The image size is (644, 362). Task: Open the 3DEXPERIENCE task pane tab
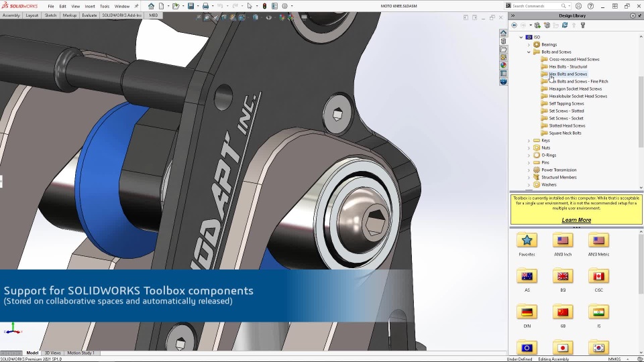coord(503,82)
